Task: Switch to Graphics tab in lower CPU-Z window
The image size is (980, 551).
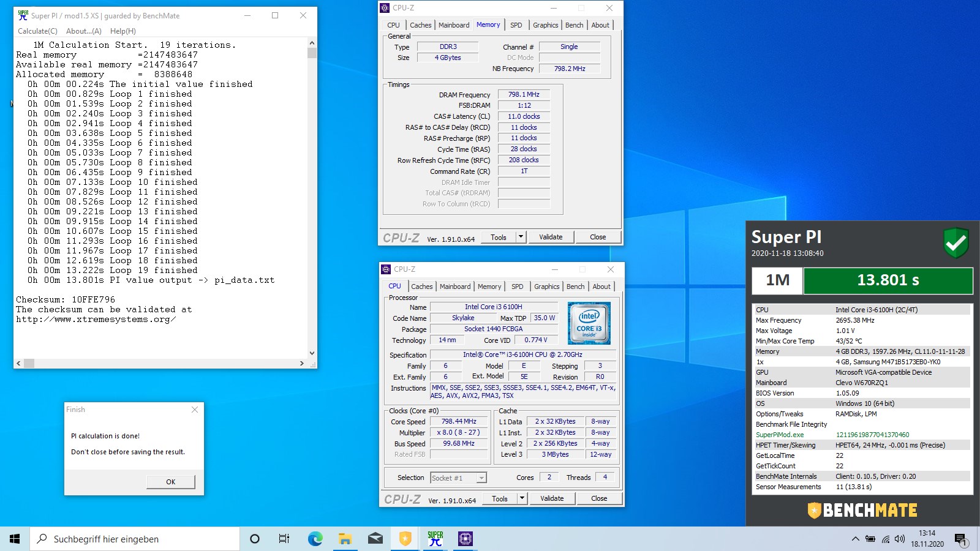Action: [546, 287]
